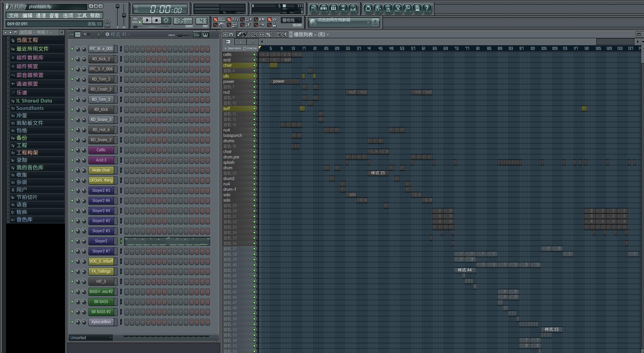
Task: Select the playback speaker tool in playlist
Action: coord(285,34)
